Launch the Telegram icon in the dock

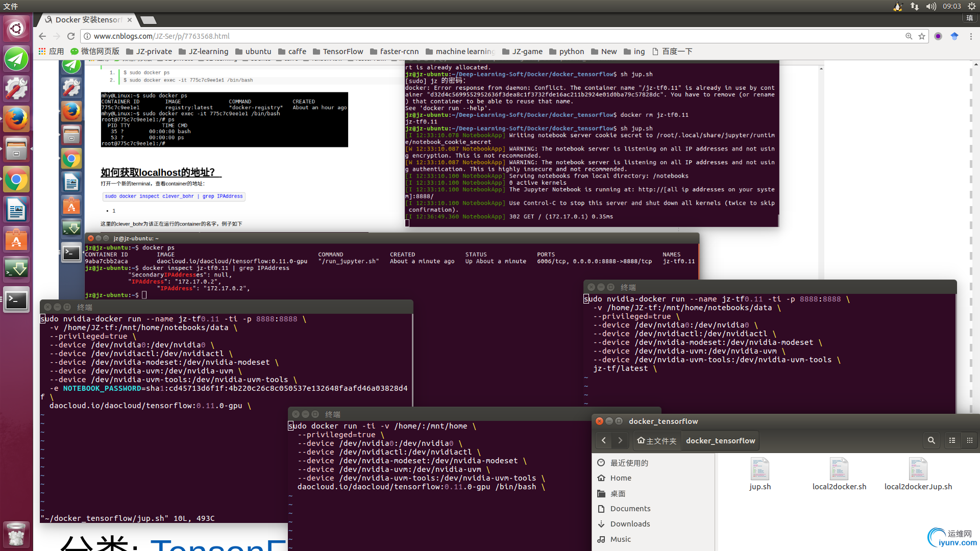coord(16,59)
